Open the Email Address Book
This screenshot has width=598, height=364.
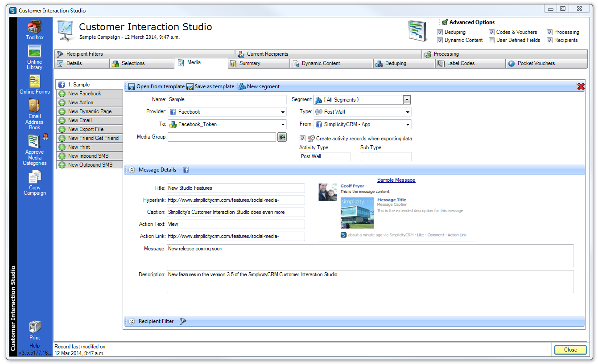(x=34, y=106)
